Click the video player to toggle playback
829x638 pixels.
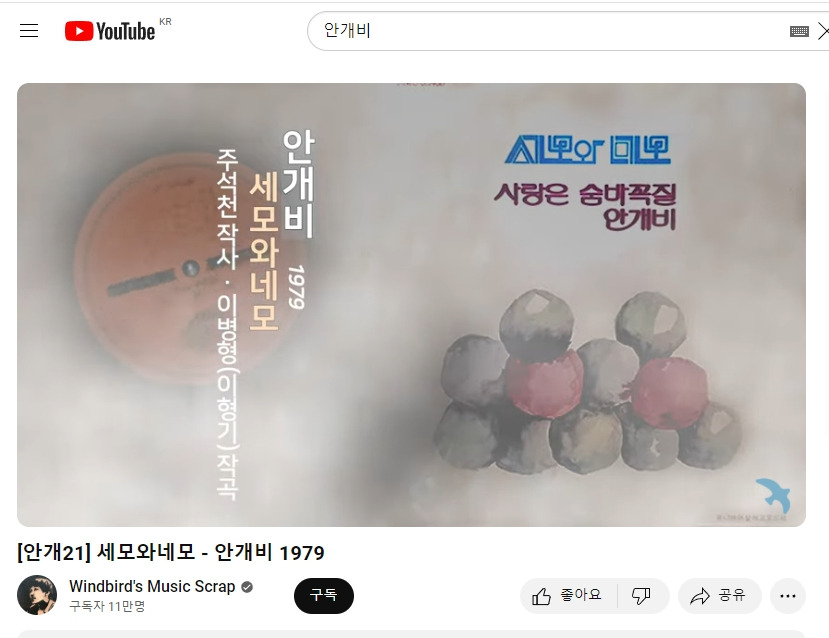(411, 304)
